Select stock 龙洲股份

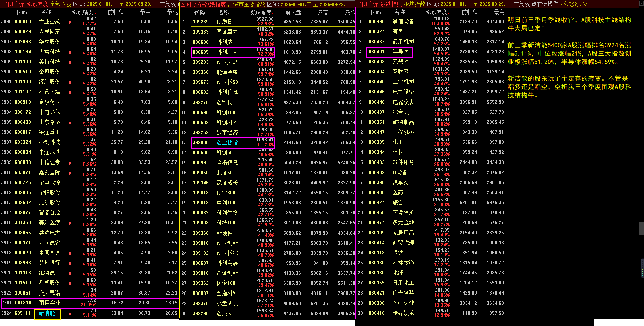click(x=49, y=202)
